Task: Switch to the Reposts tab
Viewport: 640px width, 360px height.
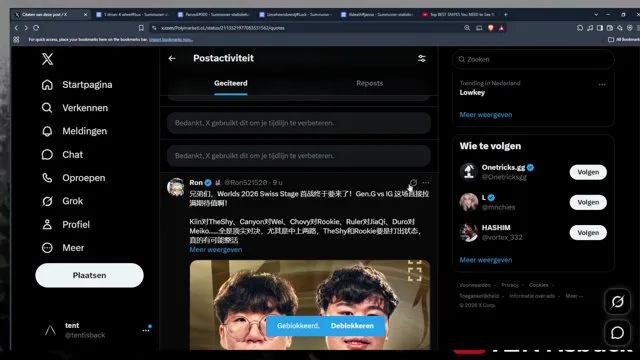Action: pyautogui.click(x=369, y=83)
